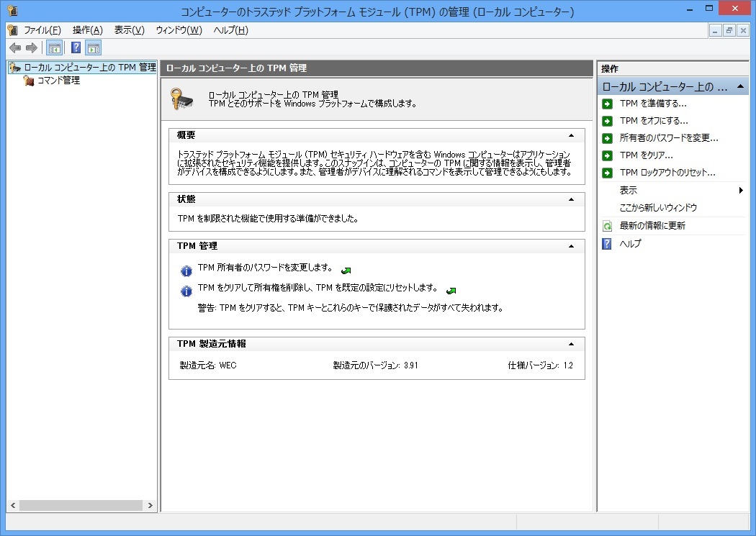Click the refresh icon beside 最新の情報に更新
756x536 pixels.
(x=608, y=226)
